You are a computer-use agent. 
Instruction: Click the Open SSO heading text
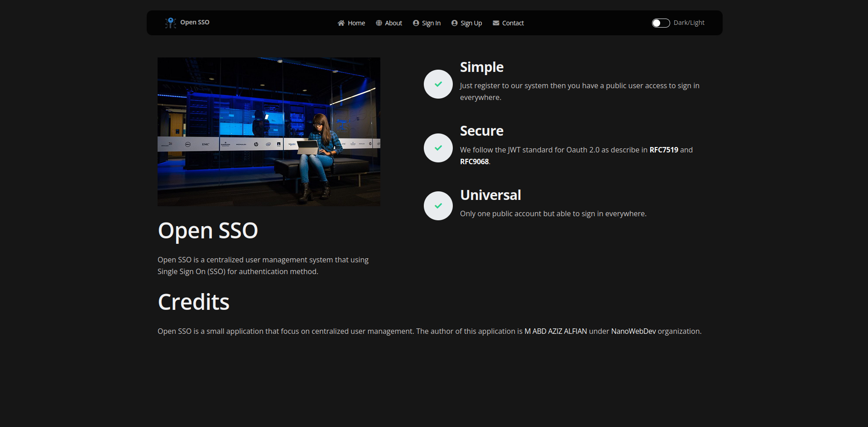coord(207,230)
